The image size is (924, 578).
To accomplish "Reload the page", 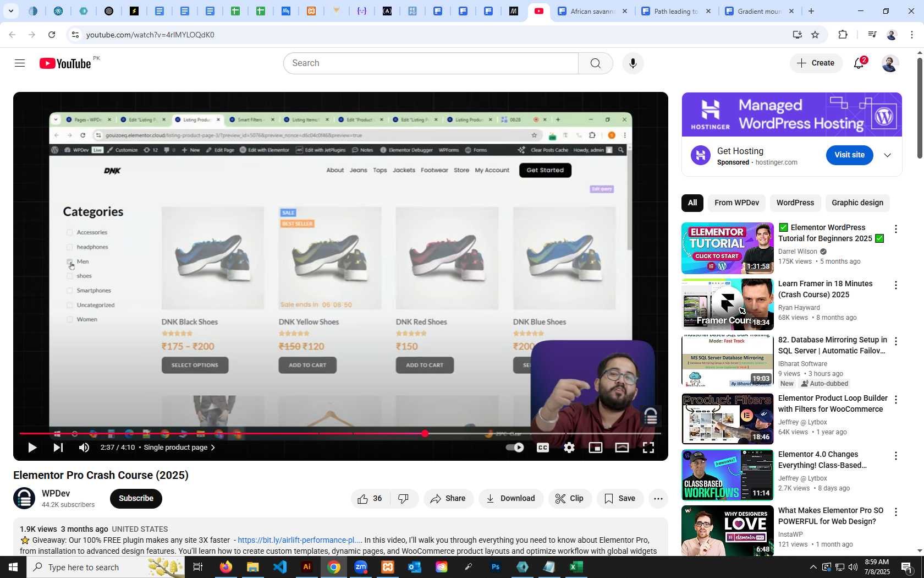I will (52, 35).
